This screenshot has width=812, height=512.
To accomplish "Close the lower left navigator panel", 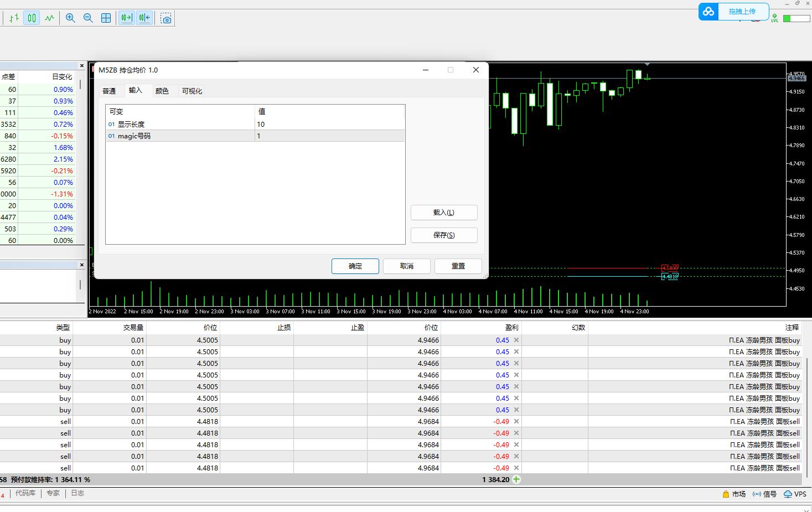I will (82, 265).
